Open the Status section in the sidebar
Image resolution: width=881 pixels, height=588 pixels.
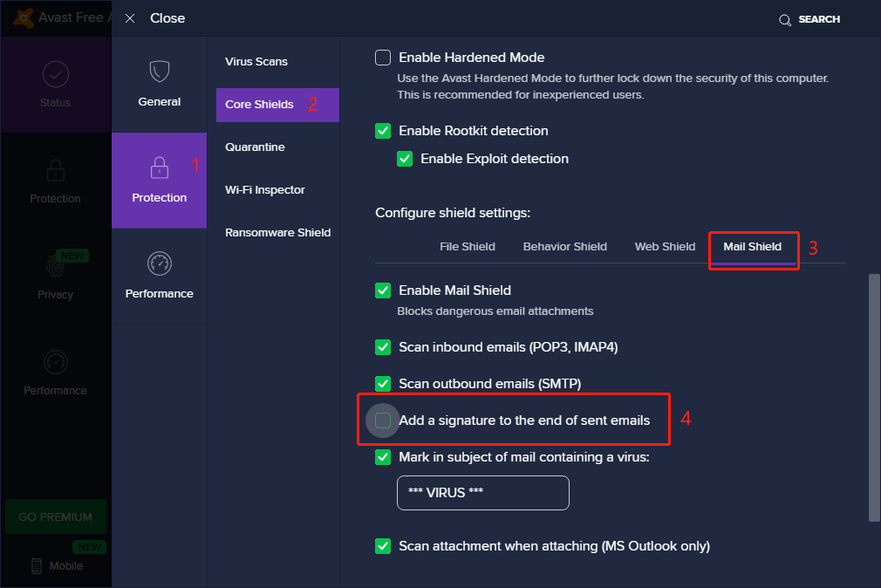[x=55, y=85]
